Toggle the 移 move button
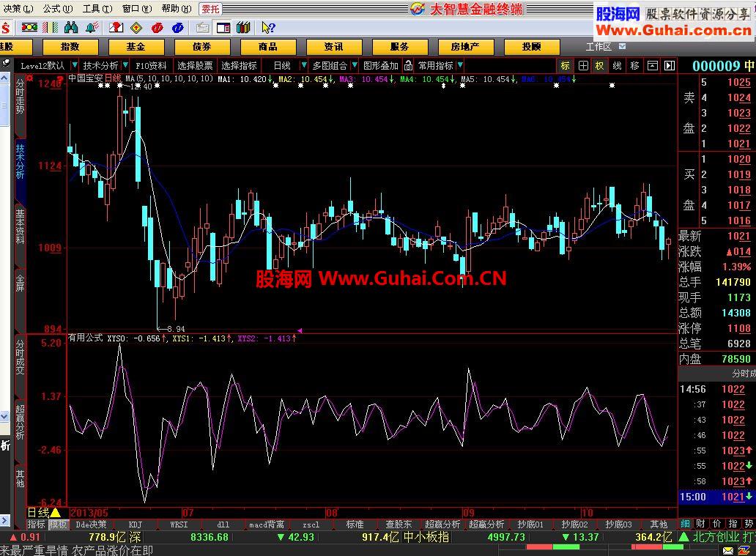Image resolution: width=756 pixels, height=556 pixels. pyautogui.click(x=634, y=66)
